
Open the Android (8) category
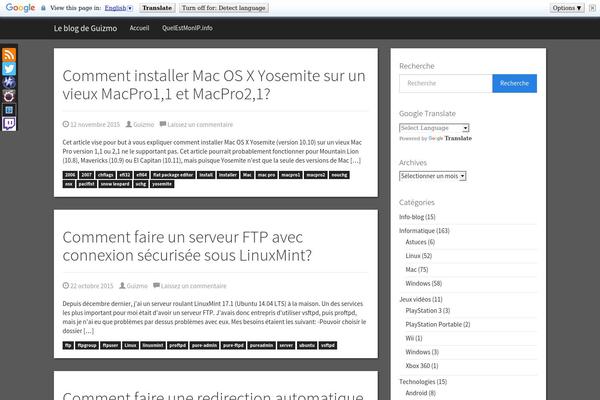(421, 393)
